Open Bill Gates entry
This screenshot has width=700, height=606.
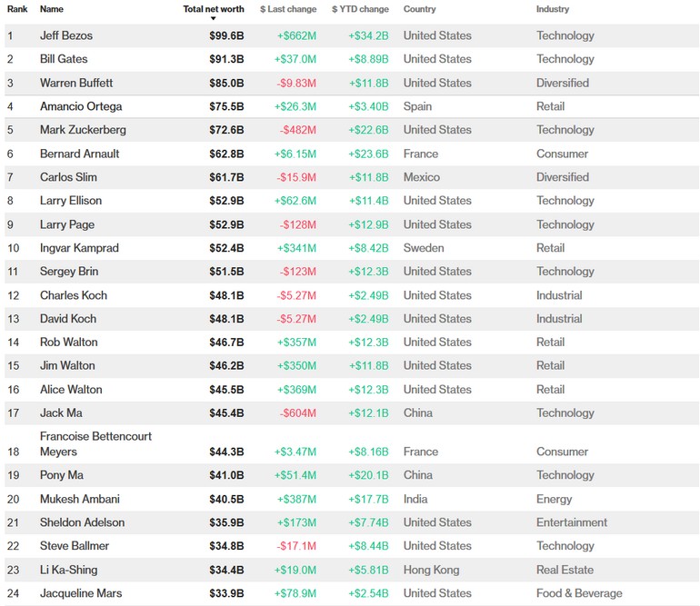coord(65,59)
